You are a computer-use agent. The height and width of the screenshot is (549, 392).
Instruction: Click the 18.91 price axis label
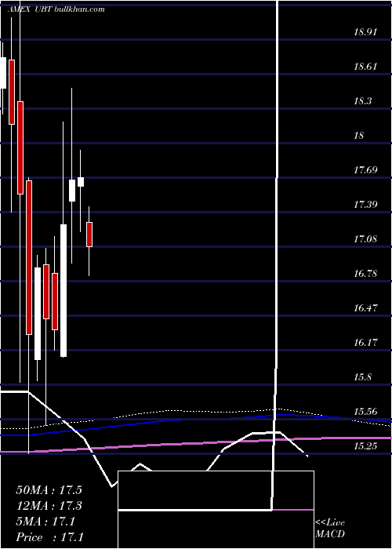(x=365, y=32)
